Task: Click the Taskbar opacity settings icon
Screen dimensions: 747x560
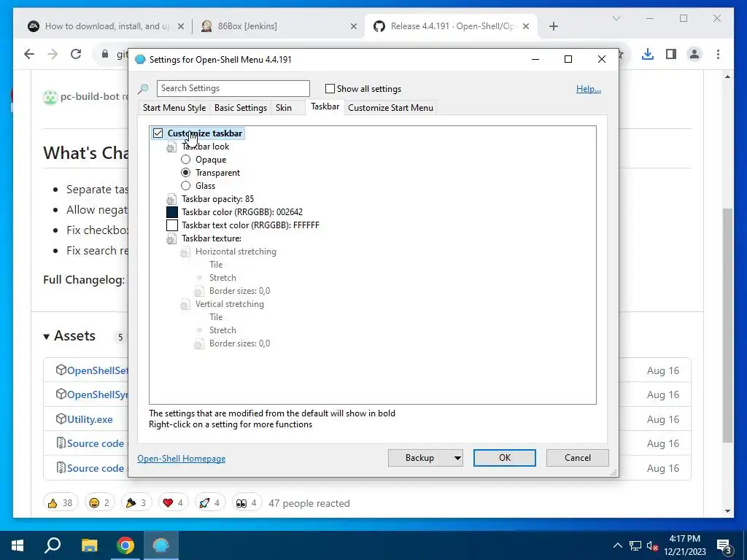Action: point(171,200)
